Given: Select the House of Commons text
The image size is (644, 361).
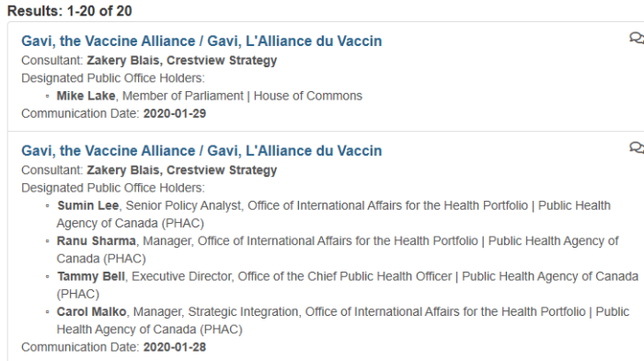Looking at the screenshot, I should click(x=308, y=96).
